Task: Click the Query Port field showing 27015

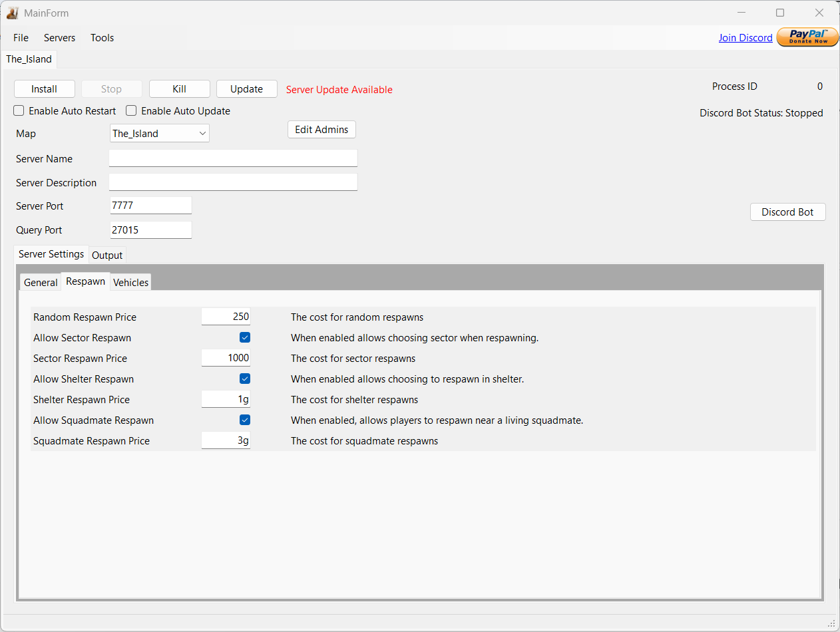Action: (x=150, y=230)
